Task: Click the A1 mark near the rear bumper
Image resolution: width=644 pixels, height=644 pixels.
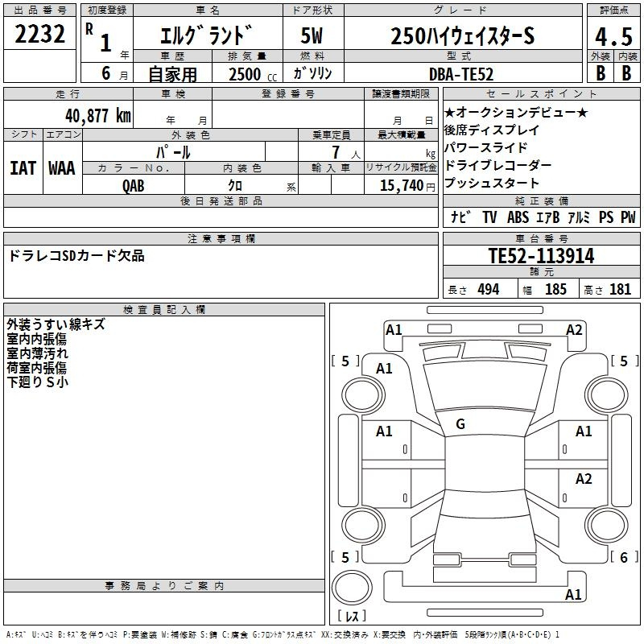Action: [574, 595]
